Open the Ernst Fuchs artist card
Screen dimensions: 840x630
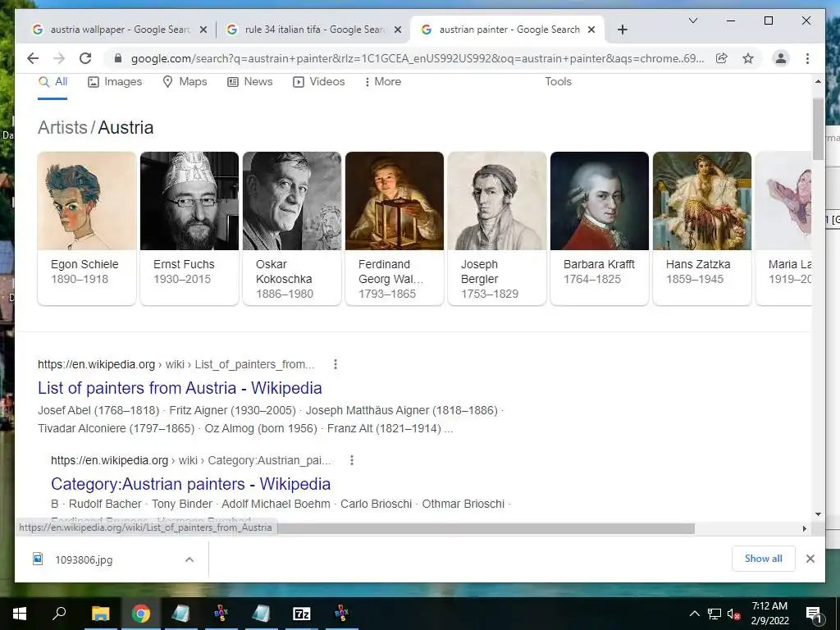tap(189, 228)
